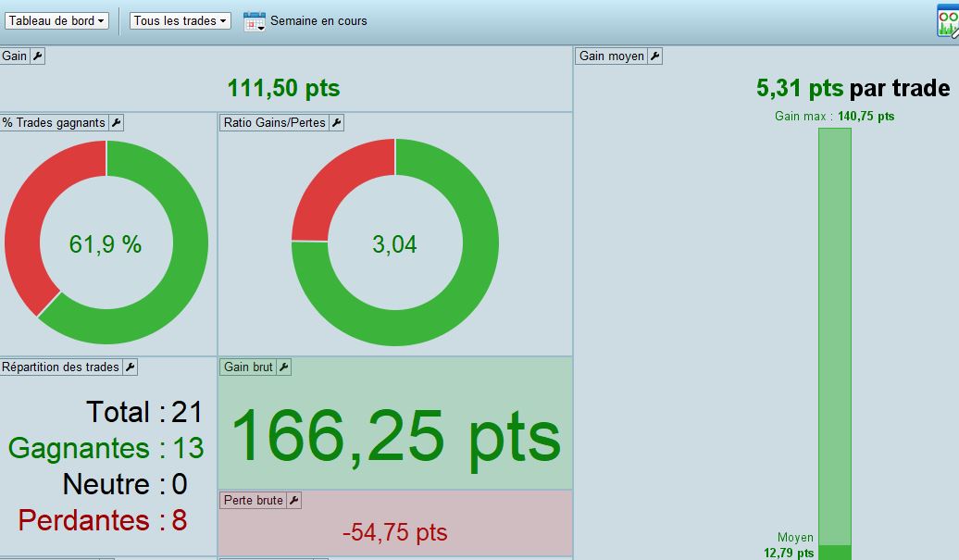Click the 3,04 ratio donut center value
Viewport: 959px width, 560px height.
[x=394, y=244]
